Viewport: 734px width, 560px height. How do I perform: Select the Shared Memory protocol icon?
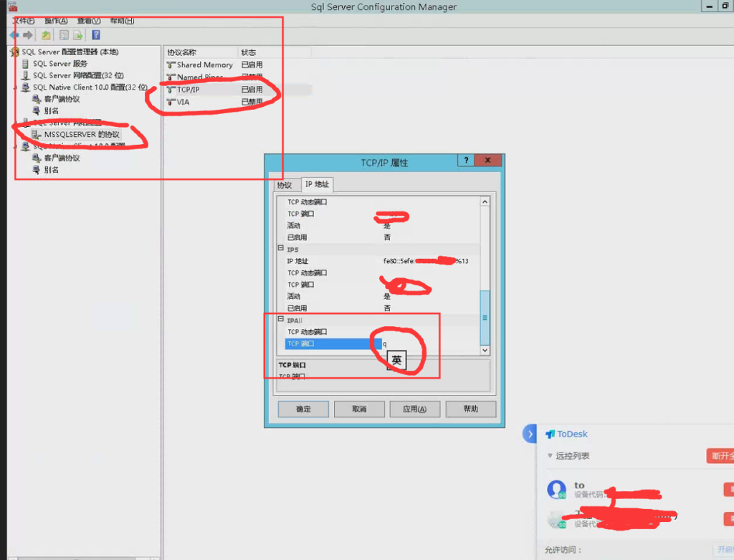click(171, 65)
